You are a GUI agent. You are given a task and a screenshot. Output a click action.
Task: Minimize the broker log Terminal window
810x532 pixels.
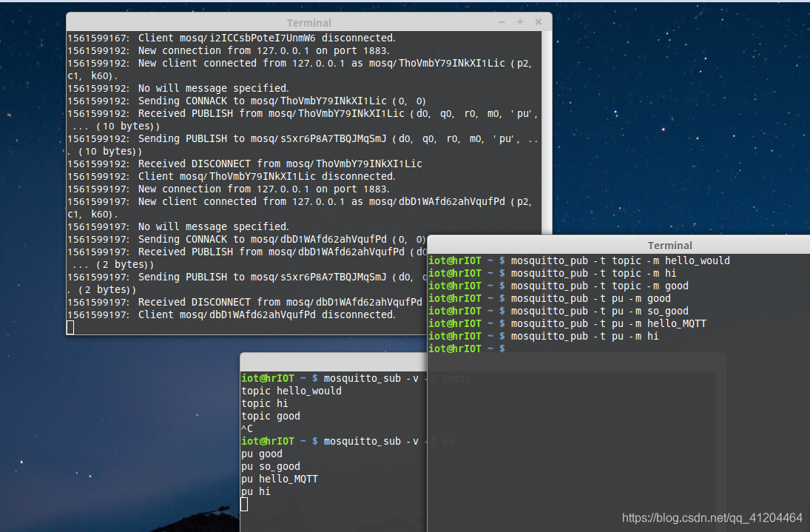coord(501,22)
